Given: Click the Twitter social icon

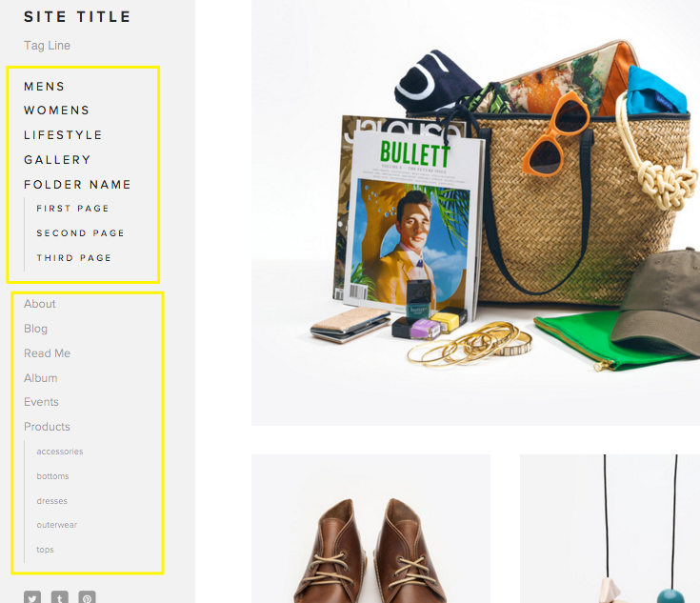Looking at the screenshot, I should [x=32, y=597].
